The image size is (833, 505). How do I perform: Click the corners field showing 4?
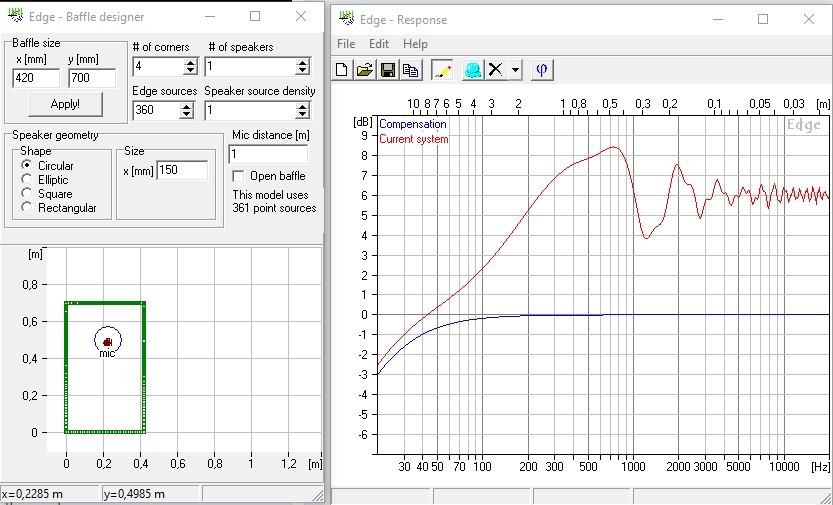point(158,67)
